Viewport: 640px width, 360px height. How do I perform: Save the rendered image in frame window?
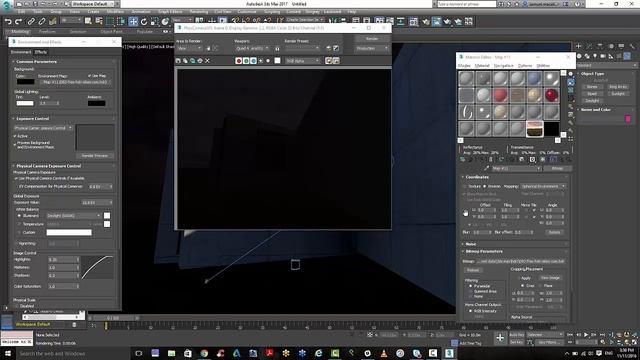pos(178,60)
